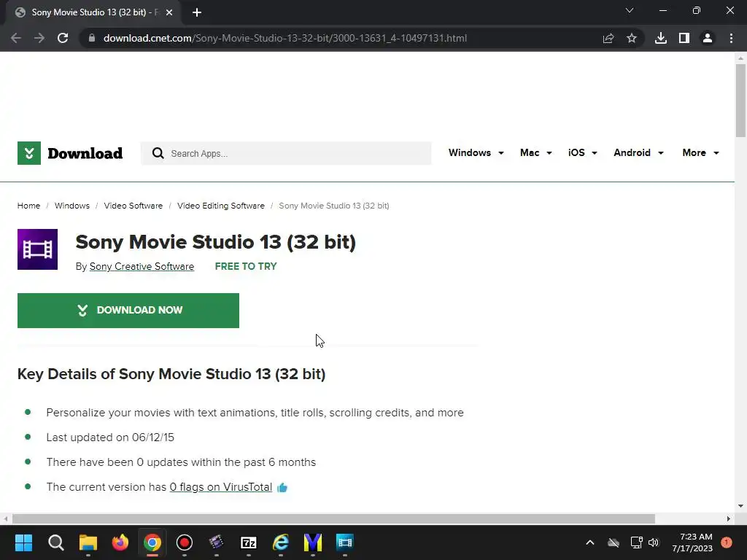Share this page via address bar icon
This screenshot has height=560, width=747.
[608, 38]
